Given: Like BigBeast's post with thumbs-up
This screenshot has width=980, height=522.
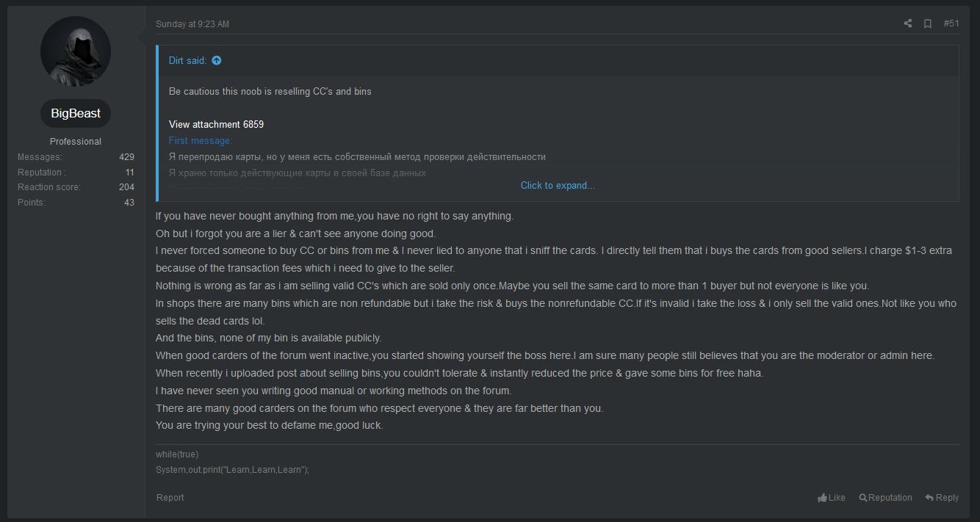Looking at the screenshot, I should (832, 498).
